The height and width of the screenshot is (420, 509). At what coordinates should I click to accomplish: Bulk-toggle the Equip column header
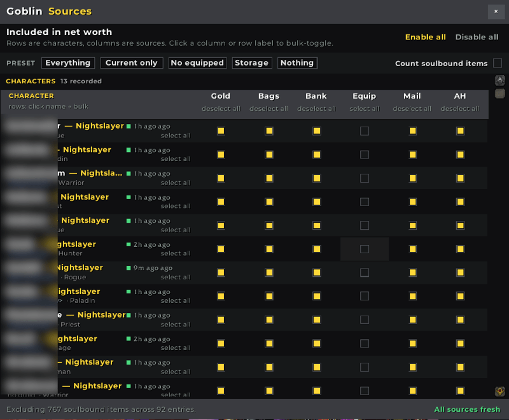[364, 96]
